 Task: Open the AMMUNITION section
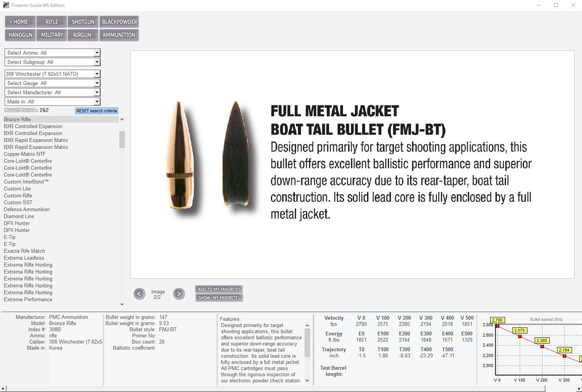(119, 35)
